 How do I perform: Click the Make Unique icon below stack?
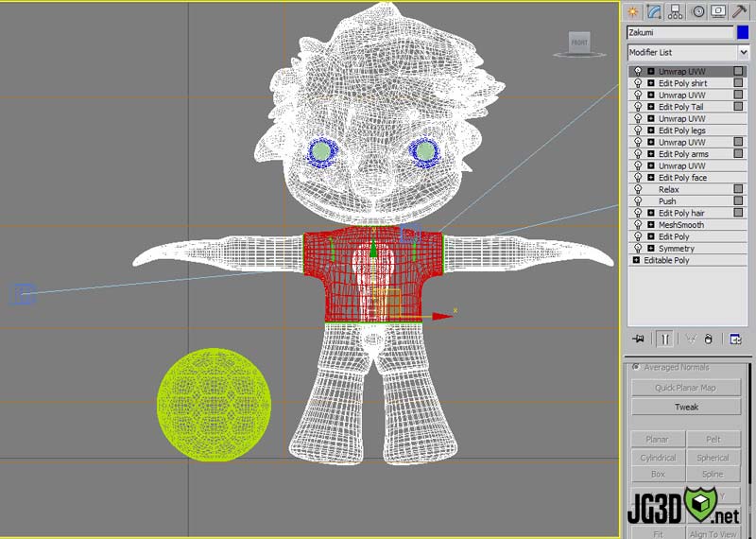(691, 339)
